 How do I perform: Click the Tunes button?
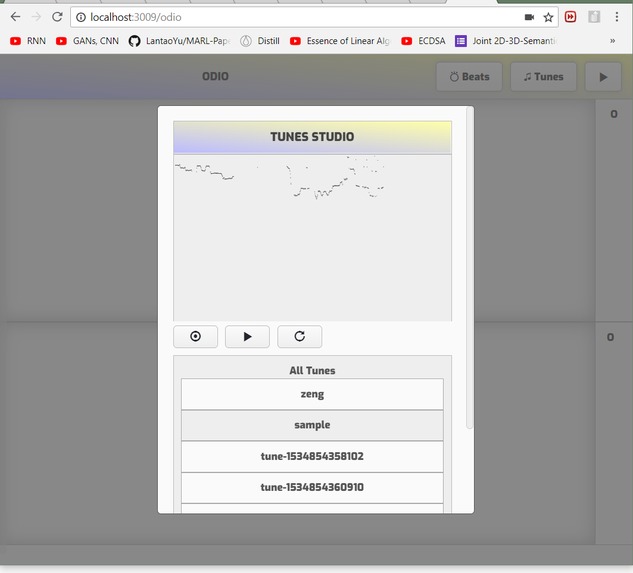pos(543,77)
